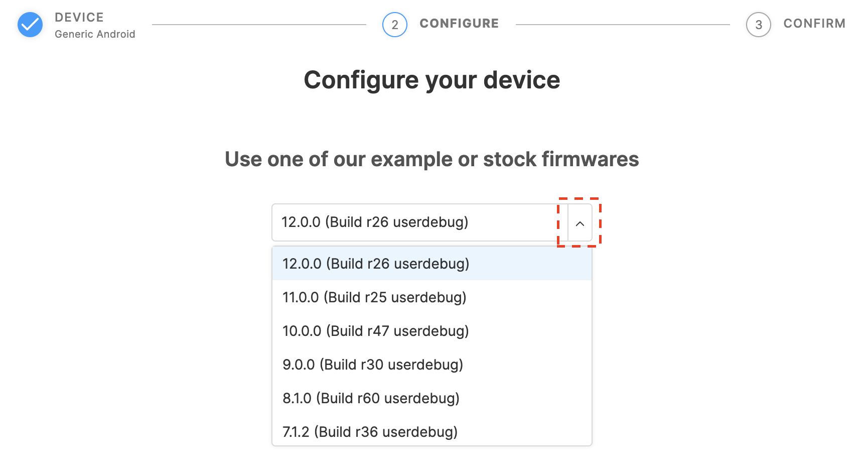Click the dropdown separator beside the chevron
Viewport: 868px width, 470px height.
(568, 222)
